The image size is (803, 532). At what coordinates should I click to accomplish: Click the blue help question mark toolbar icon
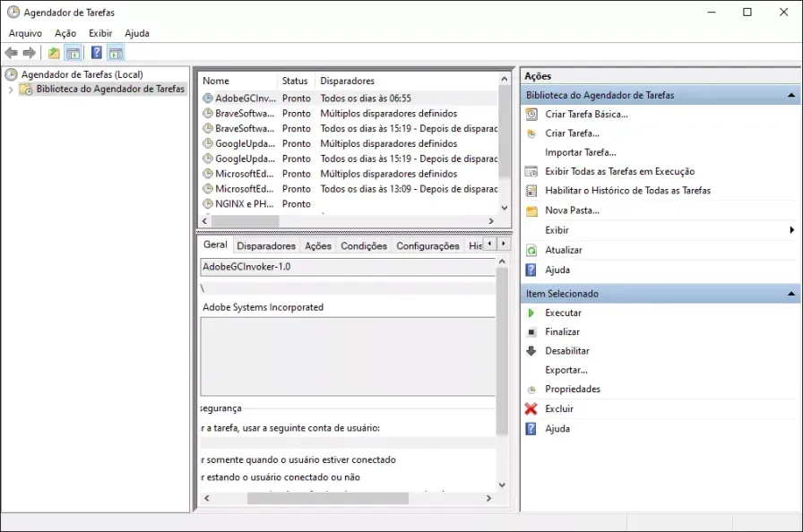tap(96, 53)
